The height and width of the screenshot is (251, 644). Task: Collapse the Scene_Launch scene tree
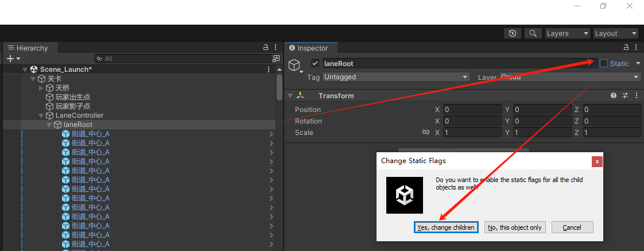pyautogui.click(x=25, y=70)
